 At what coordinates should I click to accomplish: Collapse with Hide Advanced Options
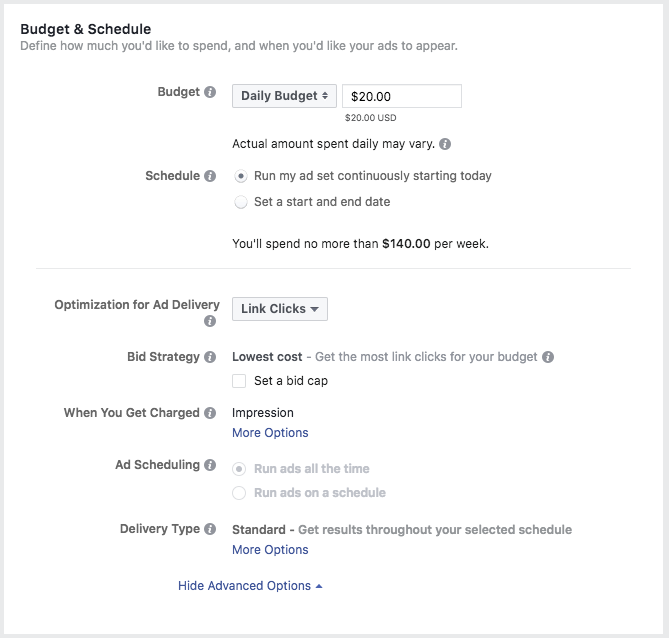click(x=250, y=586)
